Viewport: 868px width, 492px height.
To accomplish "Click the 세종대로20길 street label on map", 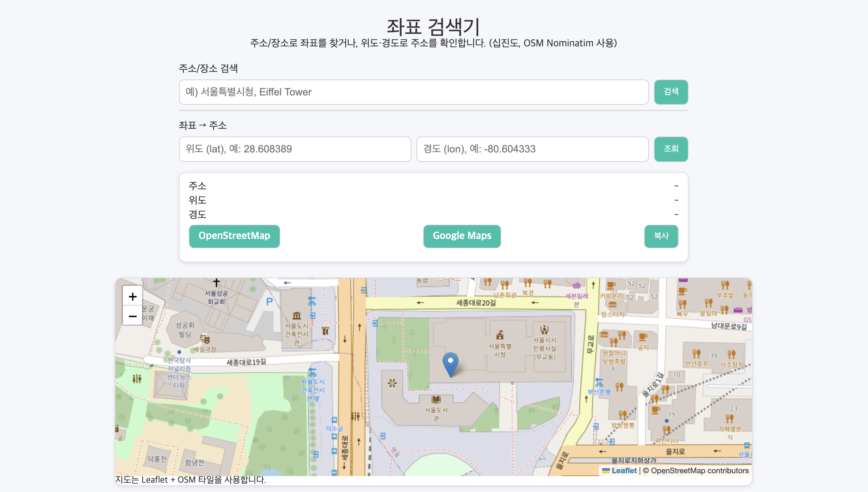I will (476, 303).
